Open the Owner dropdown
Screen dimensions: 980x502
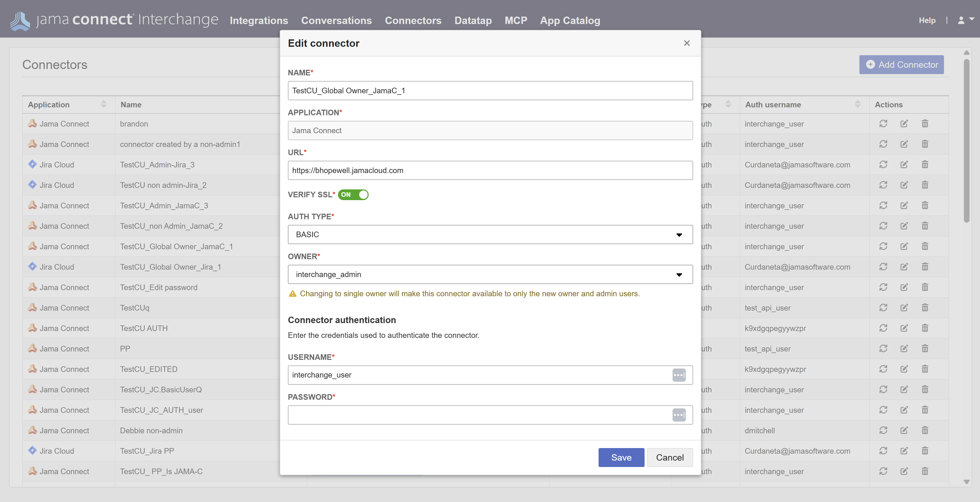490,275
